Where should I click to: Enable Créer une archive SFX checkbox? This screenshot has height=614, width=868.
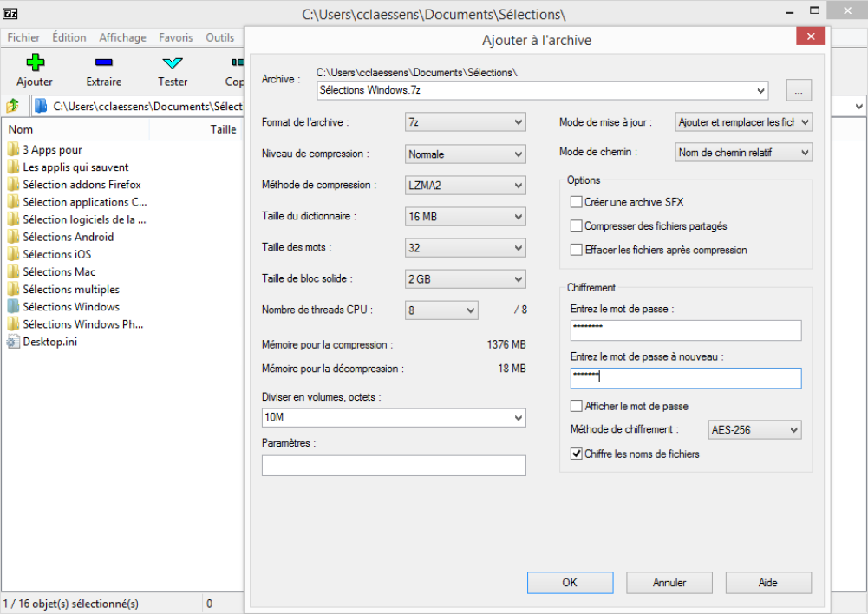(x=576, y=202)
